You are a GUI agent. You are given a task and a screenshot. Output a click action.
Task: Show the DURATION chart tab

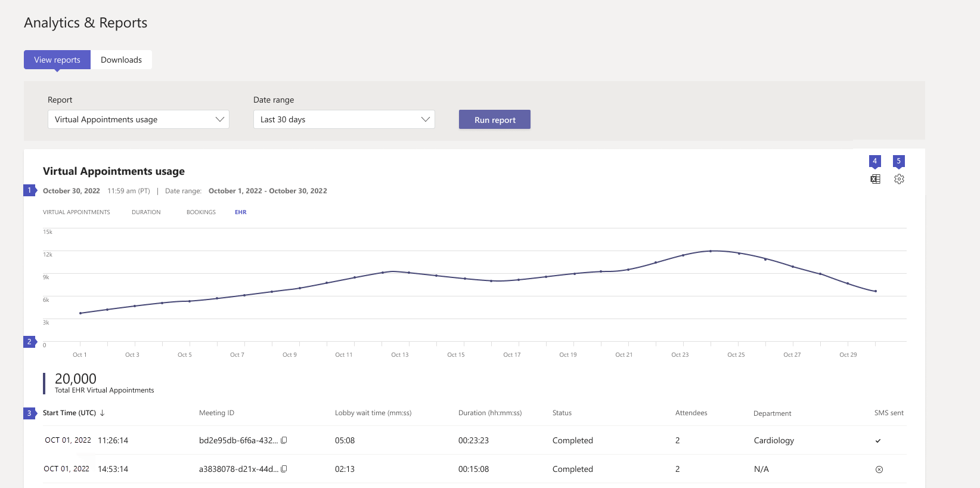pos(146,212)
